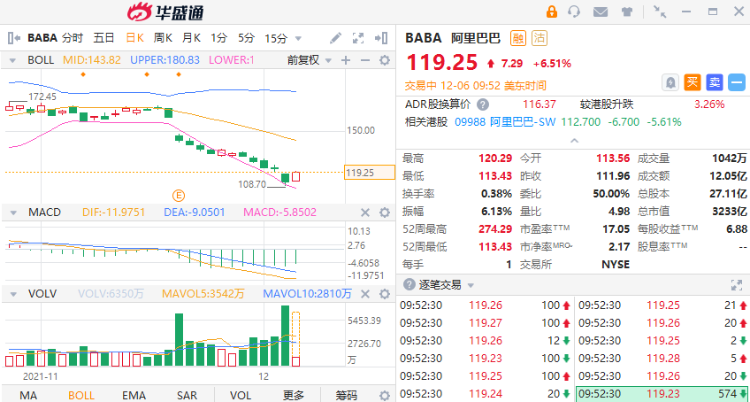
Task: Click the market cap value 3233亿
Action: (728, 211)
